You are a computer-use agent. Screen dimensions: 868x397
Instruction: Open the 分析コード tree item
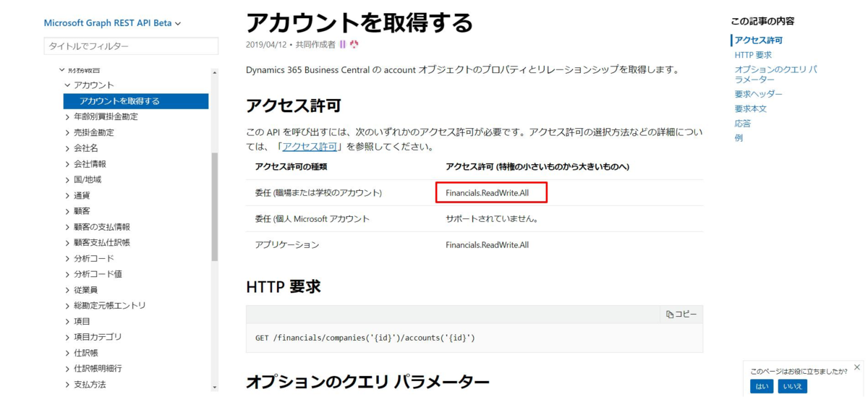93,259
